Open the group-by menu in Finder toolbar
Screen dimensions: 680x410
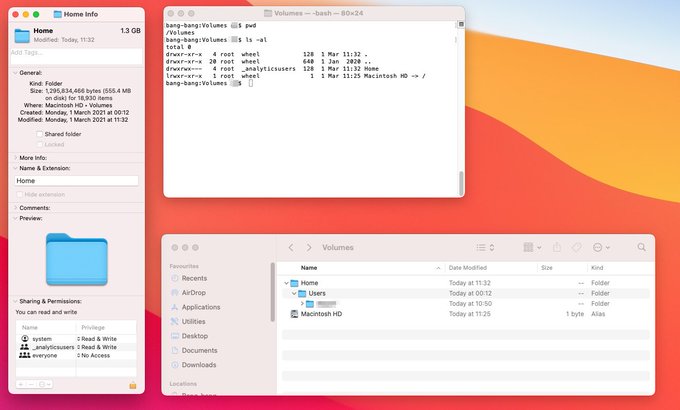coord(533,247)
